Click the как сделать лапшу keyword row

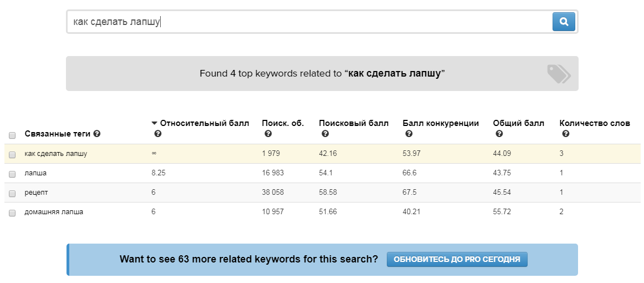[56, 154]
